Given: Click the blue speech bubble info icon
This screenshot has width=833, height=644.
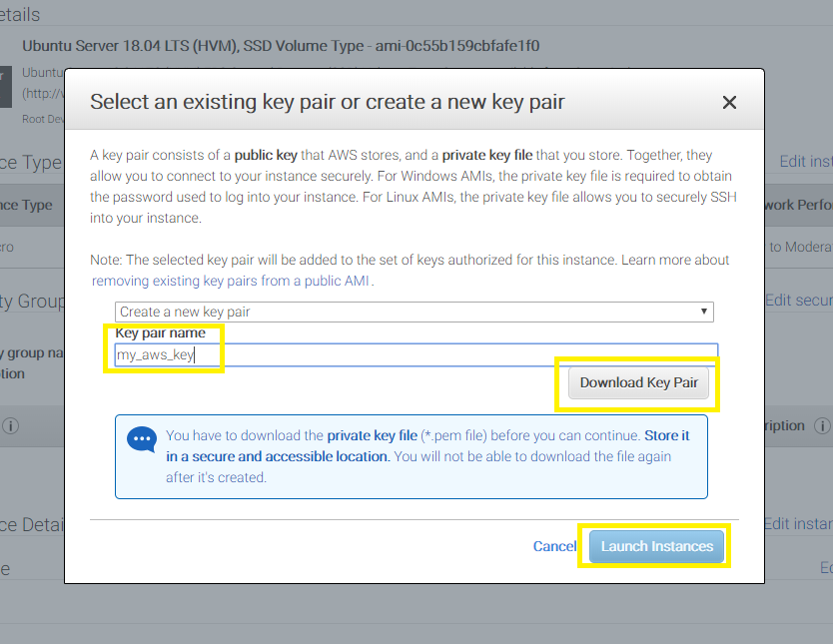Looking at the screenshot, I should point(141,439).
